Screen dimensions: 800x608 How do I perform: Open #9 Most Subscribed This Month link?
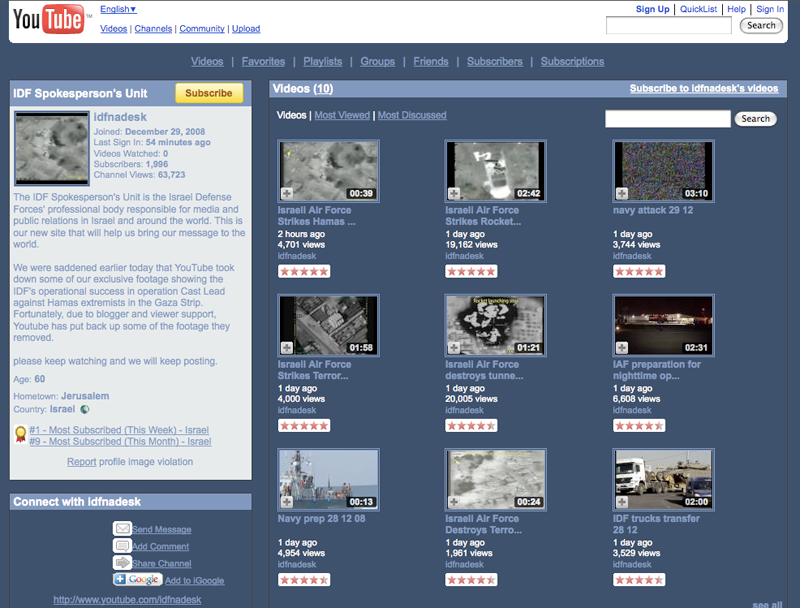pyautogui.click(x=120, y=441)
